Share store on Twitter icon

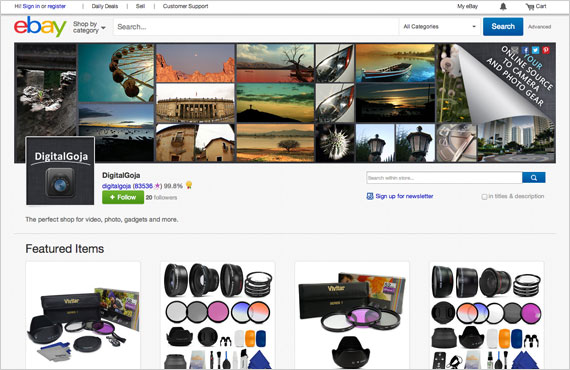tap(535, 50)
